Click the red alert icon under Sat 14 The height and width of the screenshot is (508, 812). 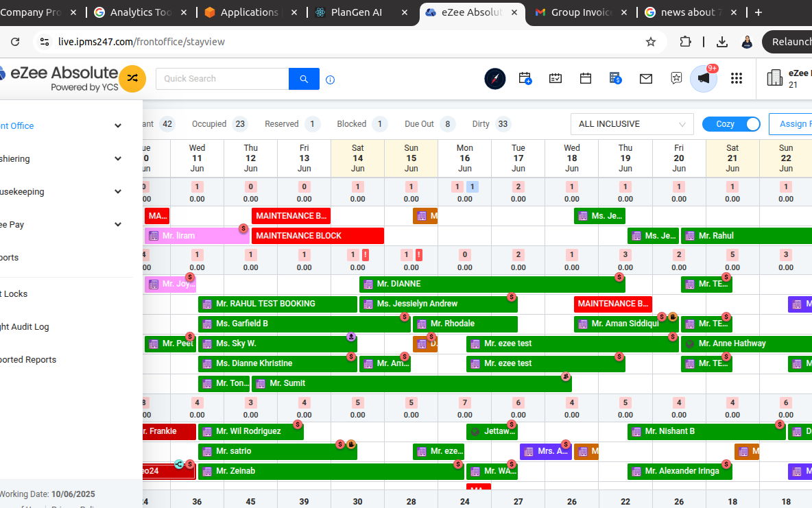[366, 254]
